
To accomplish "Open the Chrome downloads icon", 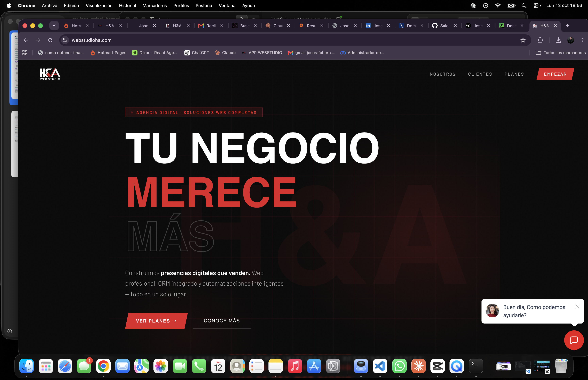I will [558, 40].
